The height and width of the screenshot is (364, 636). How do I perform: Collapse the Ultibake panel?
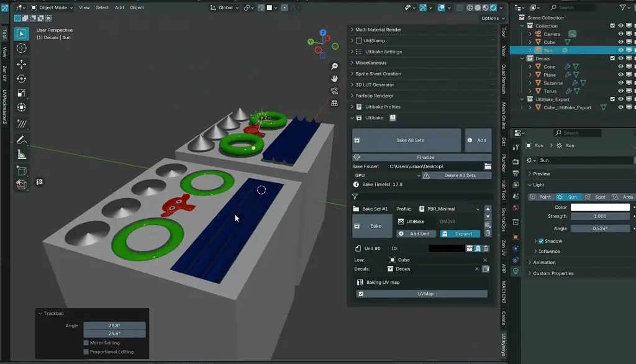352,118
